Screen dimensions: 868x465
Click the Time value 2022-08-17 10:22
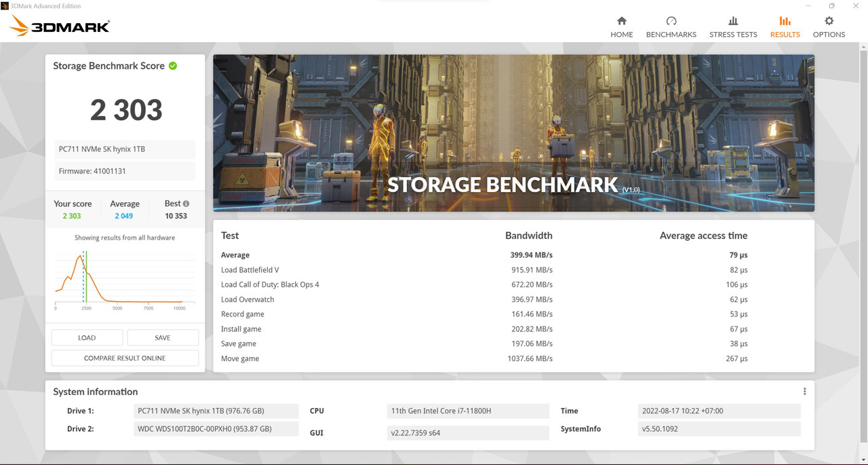pos(719,411)
